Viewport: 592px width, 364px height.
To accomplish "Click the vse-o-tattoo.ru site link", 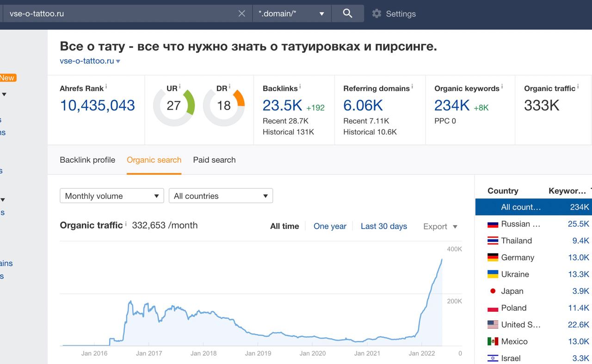I will click(x=87, y=61).
